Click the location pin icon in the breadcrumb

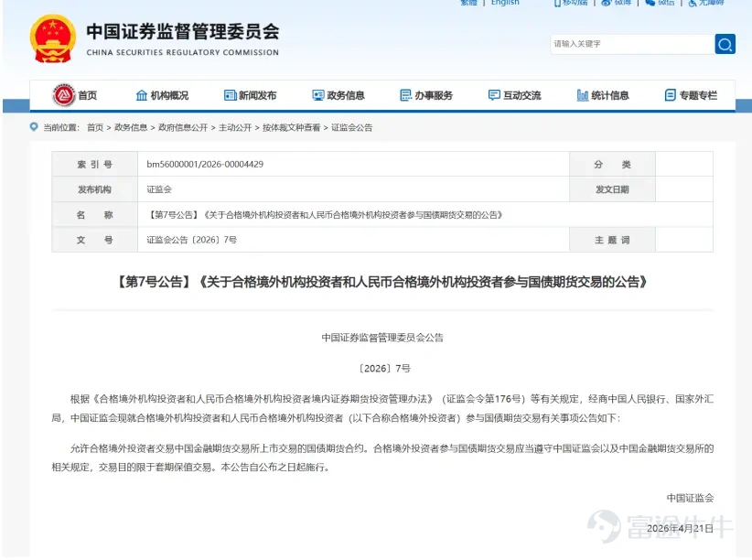click(x=34, y=126)
